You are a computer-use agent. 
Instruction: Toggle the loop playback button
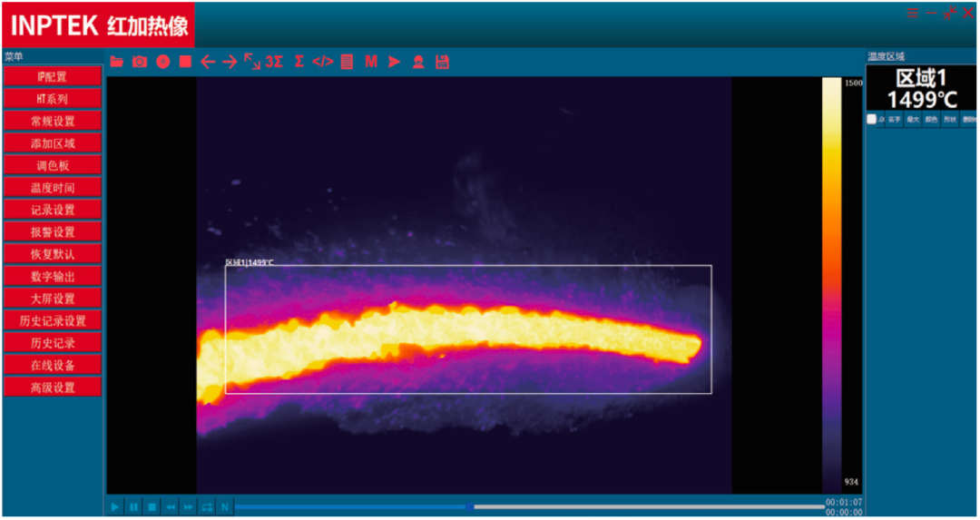(207, 506)
